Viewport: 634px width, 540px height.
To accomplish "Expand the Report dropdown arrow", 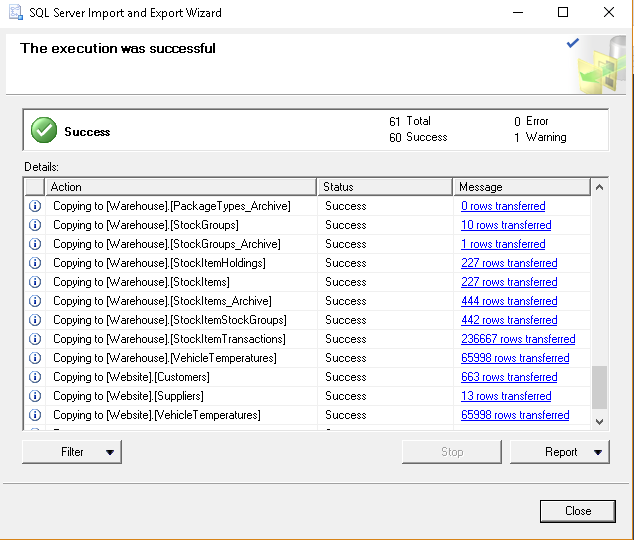I will coord(598,452).
